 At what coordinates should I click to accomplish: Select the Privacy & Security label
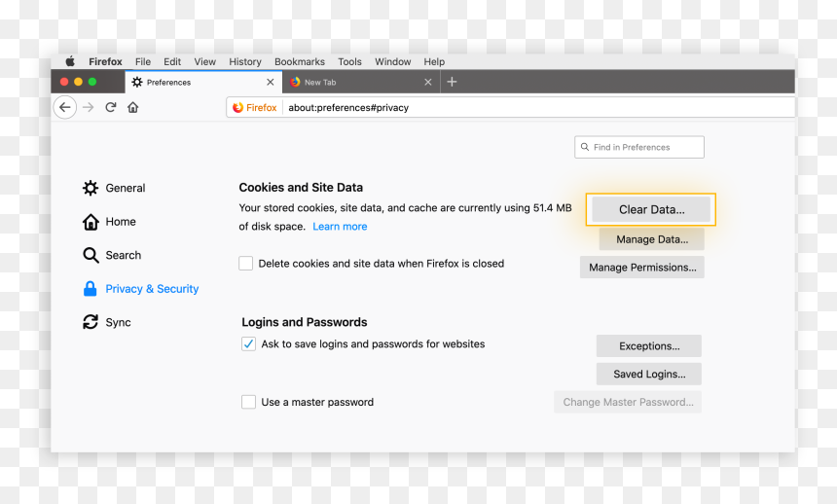pyautogui.click(x=152, y=289)
